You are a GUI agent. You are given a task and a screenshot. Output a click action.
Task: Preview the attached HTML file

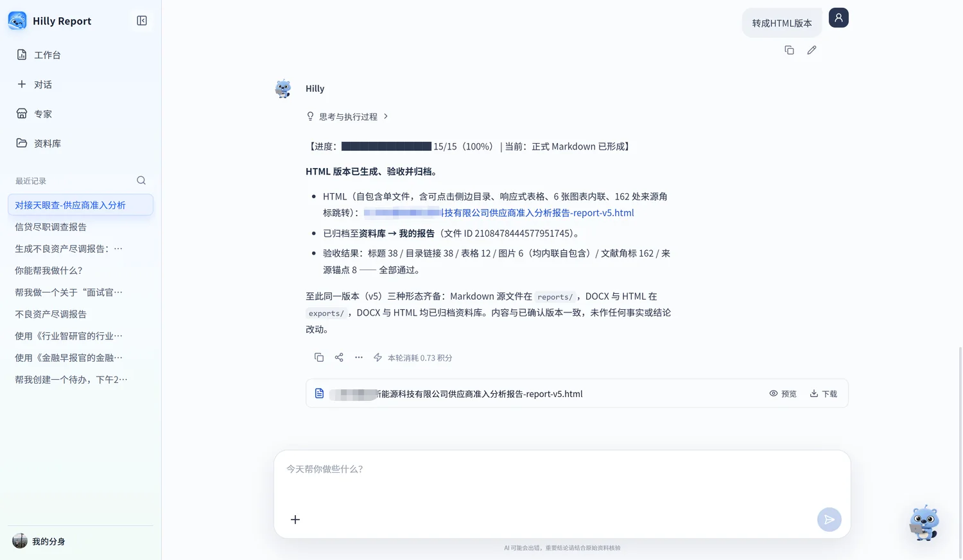click(x=783, y=394)
